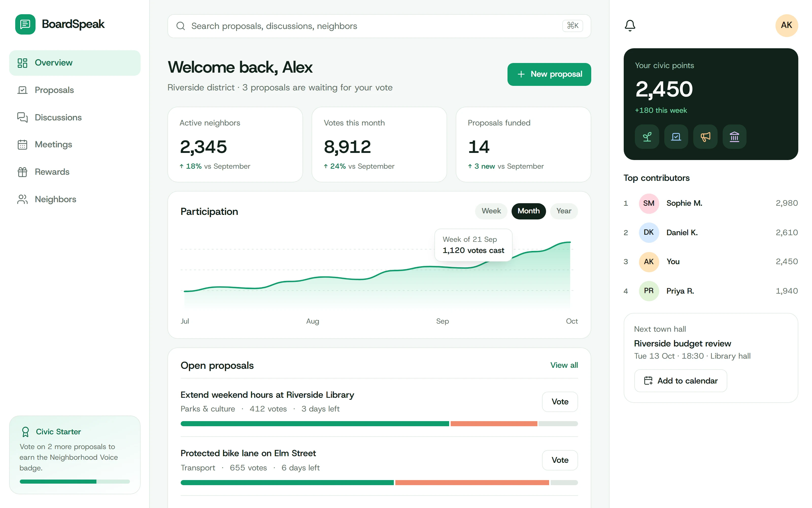Image resolution: width=812 pixels, height=508 pixels.
Task: Open the Active neighbors stat card
Action: pyautogui.click(x=235, y=145)
